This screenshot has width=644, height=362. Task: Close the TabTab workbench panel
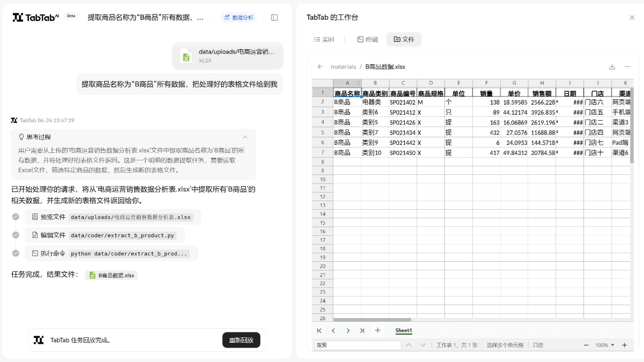pos(632,18)
